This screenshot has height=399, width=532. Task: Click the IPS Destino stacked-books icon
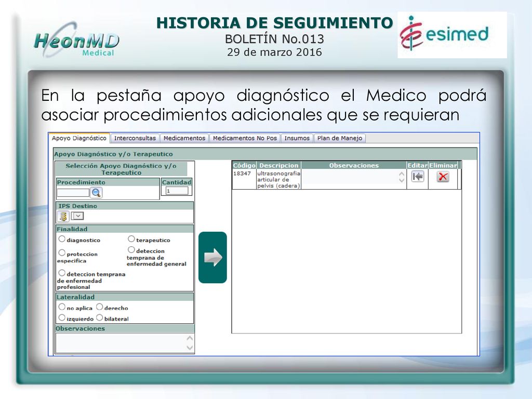pyautogui.click(x=63, y=216)
